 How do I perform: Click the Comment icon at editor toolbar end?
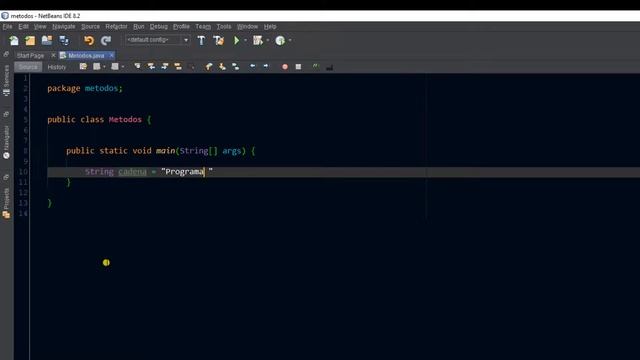click(x=329, y=67)
